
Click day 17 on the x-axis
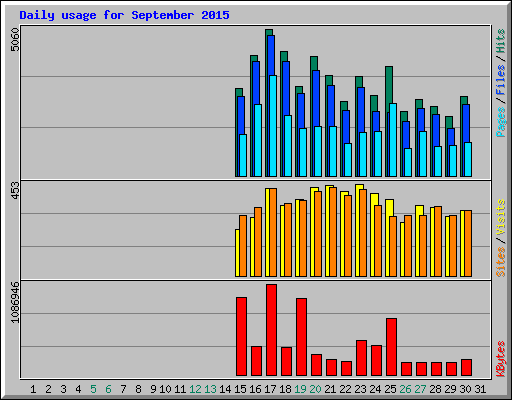click(x=270, y=389)
